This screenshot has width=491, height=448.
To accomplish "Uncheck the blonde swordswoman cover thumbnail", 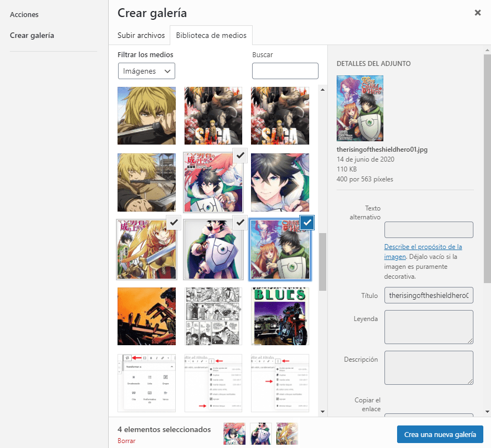I will (x=174, y=223).
